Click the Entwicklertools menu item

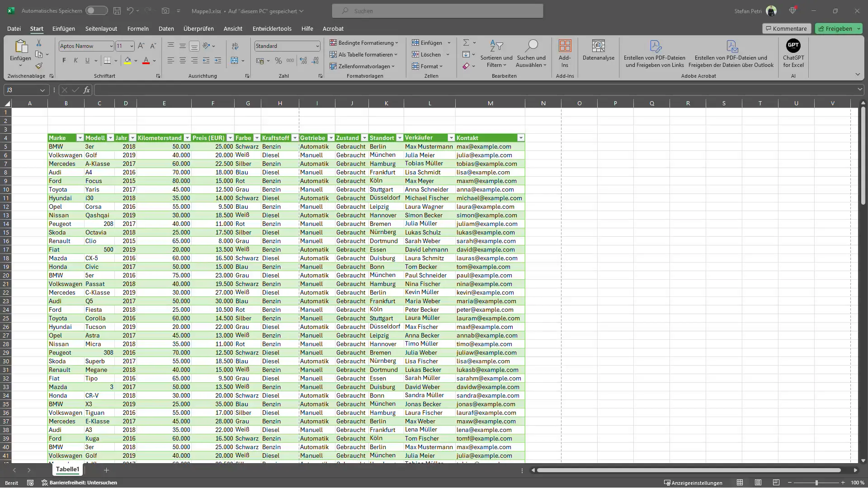point(271,28)
